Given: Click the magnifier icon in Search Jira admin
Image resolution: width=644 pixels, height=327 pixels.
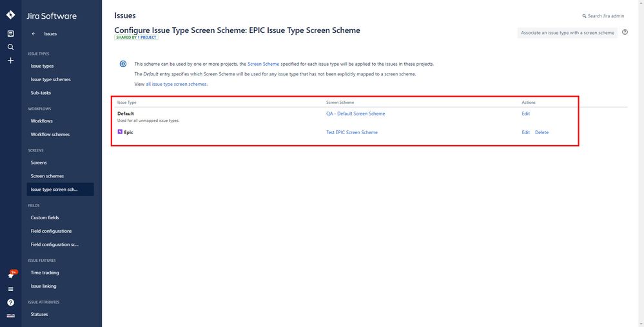Looking at the screenshot, I should (x=584, y=16).
